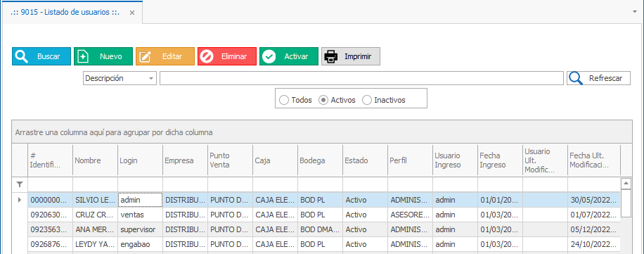Select the 01/07/2022... modification date cell
The height and width of the screenshot is (254, 644).
point(594,215)
